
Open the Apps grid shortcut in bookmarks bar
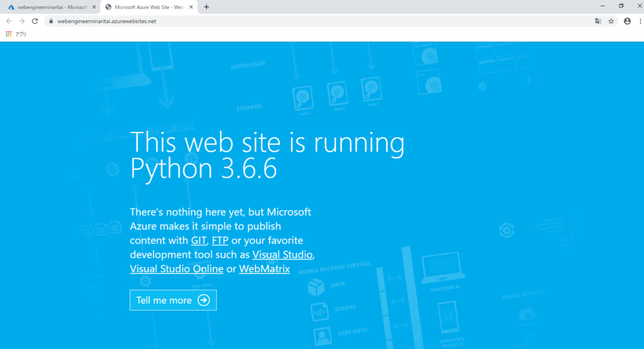[9, 34]
